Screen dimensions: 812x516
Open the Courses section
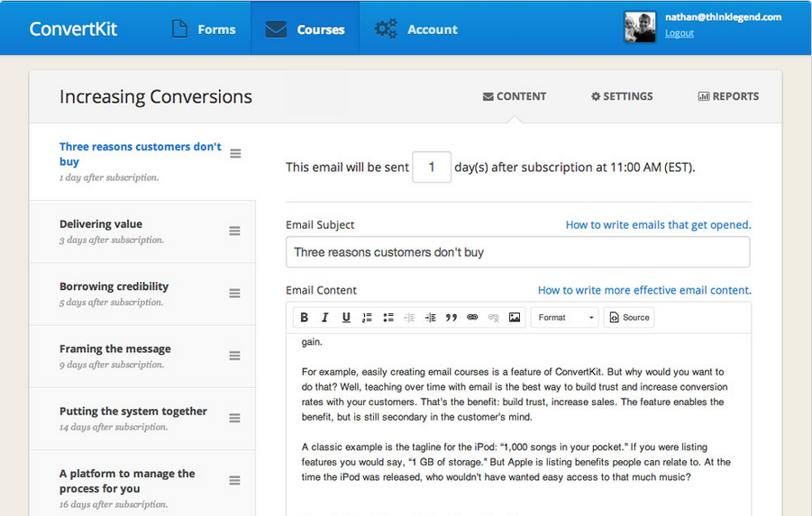point(305,29)
